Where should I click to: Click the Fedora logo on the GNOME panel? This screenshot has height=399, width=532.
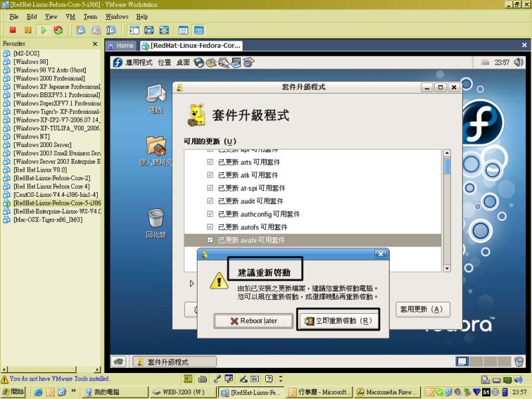point(118,63)
